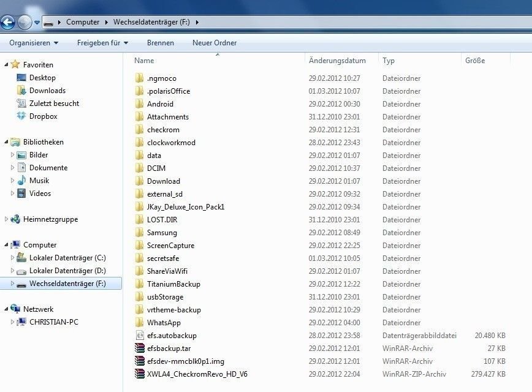Click the efsbackup.tar WinRAR archive icon
Image resolution: width=532 pixels, height=392 pixels.
140,349
